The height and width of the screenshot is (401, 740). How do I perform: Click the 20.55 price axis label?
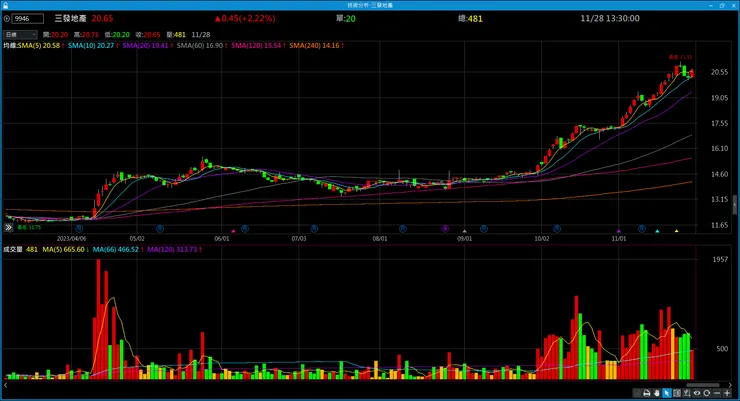(x=719, y=72)
